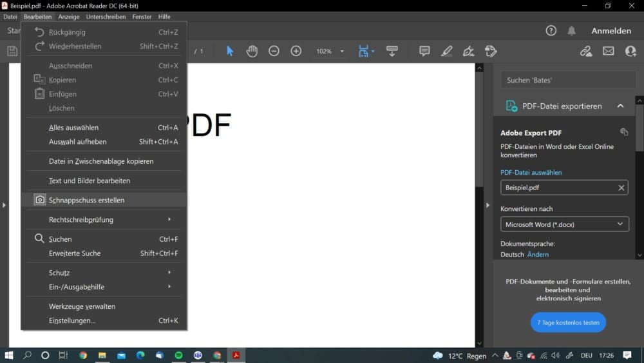Open Microsoft Edge from the taskbar
Image resolution: width=644 pixels, height=363 pixels.
tap(140, 355)
